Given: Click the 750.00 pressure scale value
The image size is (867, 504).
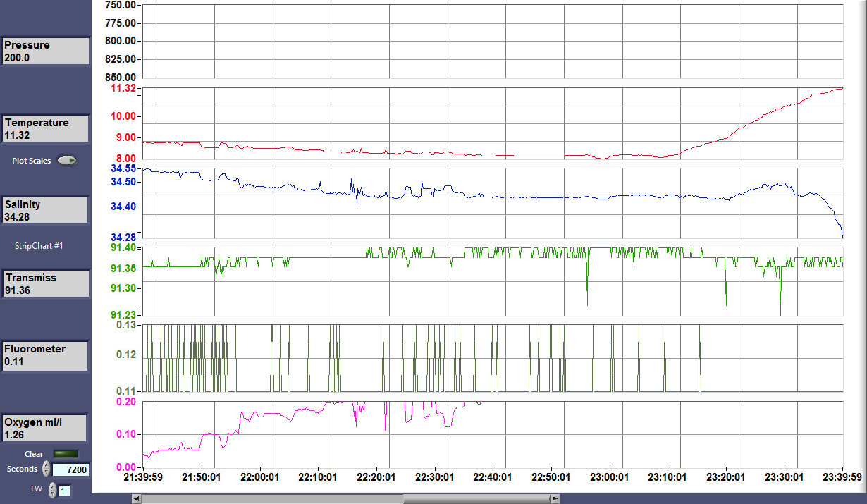Looking at the screenshot, I should (120, 5).
